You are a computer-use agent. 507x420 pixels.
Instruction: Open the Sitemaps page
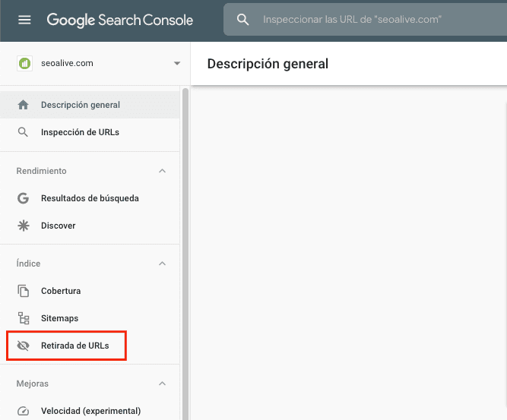click(x=90, y=318)
